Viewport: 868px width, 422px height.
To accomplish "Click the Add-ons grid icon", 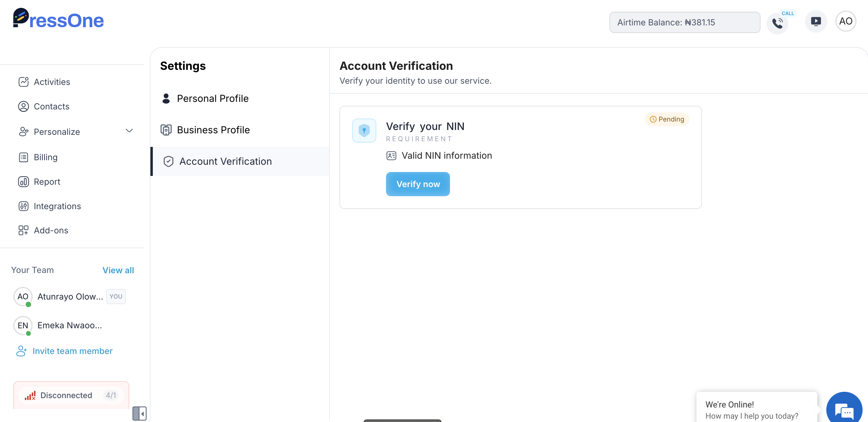I will pyautogui.click(x=23, y=230).
